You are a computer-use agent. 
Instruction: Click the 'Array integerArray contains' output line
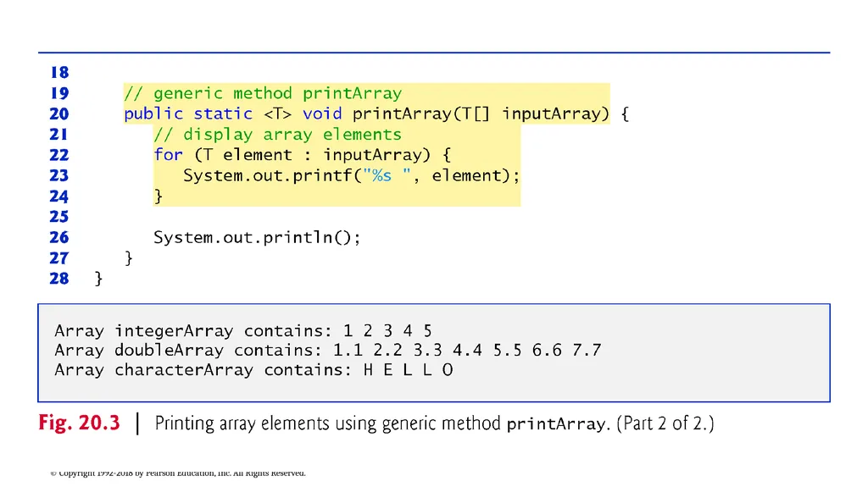pos(243,331)
